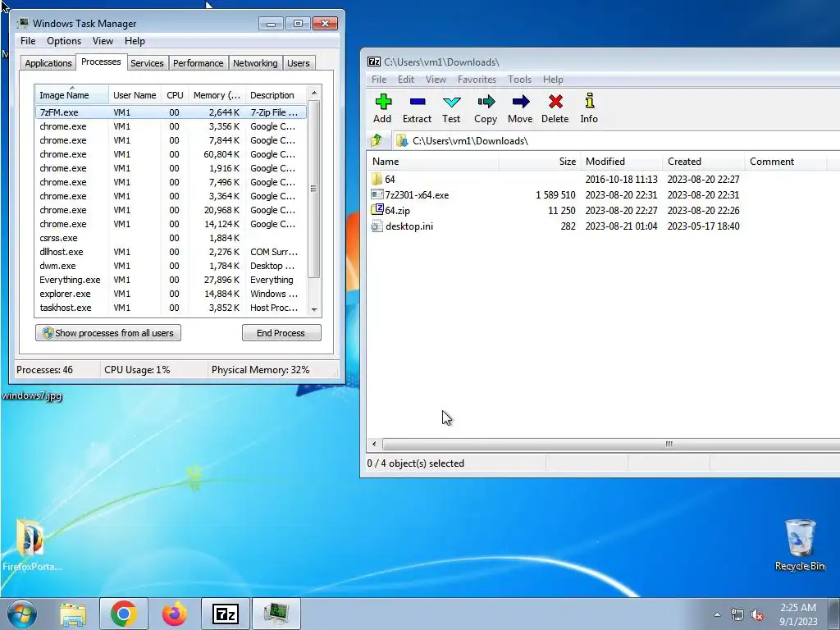Open the 7-Zip Favorites menu

(x=477, y=80)
